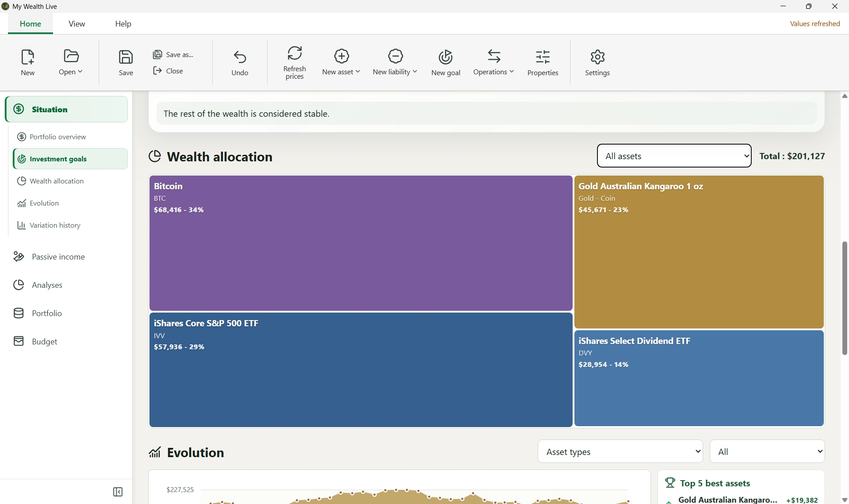Viewport: 849px width, 504px height.
Task: Add a New asset
Action: coord(341,62)
